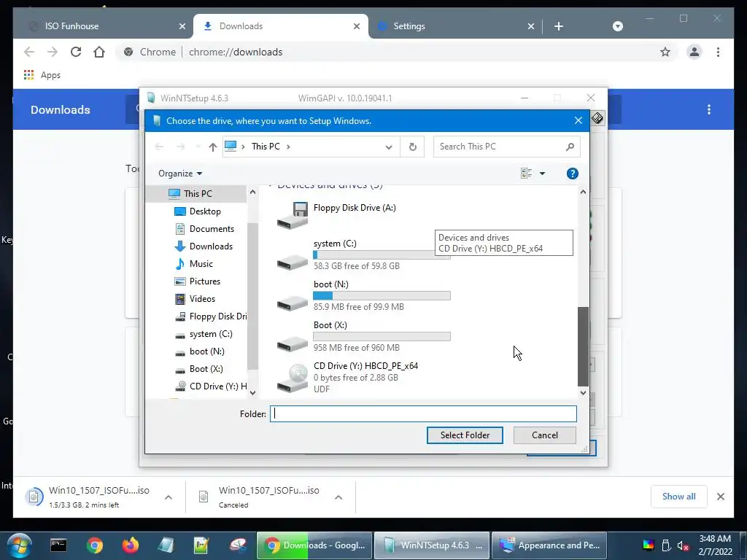Select Videos in the navigation pane
This screenshot has width=747, height=560.
202,299
